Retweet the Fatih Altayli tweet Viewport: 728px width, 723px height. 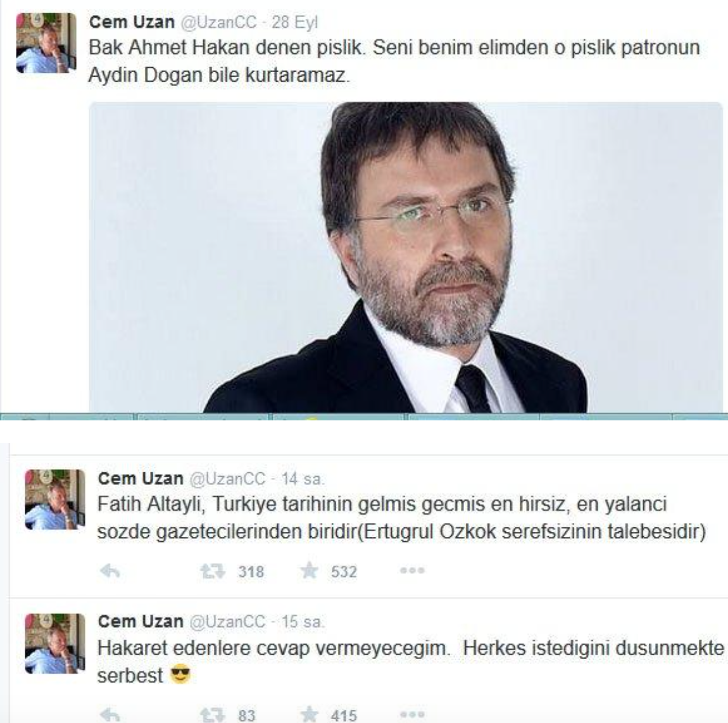point(213,570)
